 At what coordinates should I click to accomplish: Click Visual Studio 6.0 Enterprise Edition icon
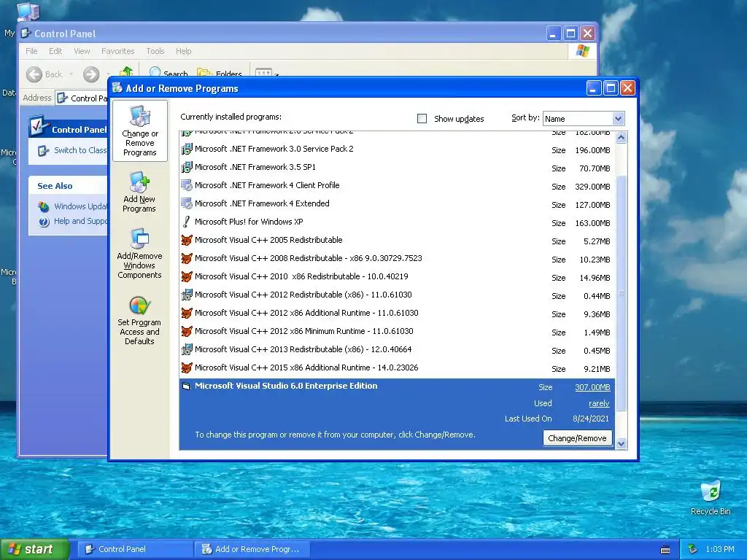click(186, 386)
